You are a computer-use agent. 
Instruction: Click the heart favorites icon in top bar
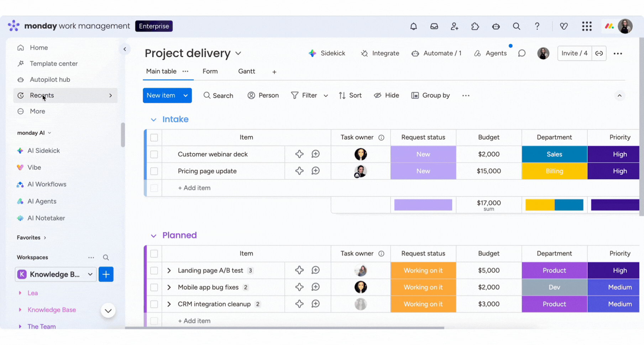(564, 26)
